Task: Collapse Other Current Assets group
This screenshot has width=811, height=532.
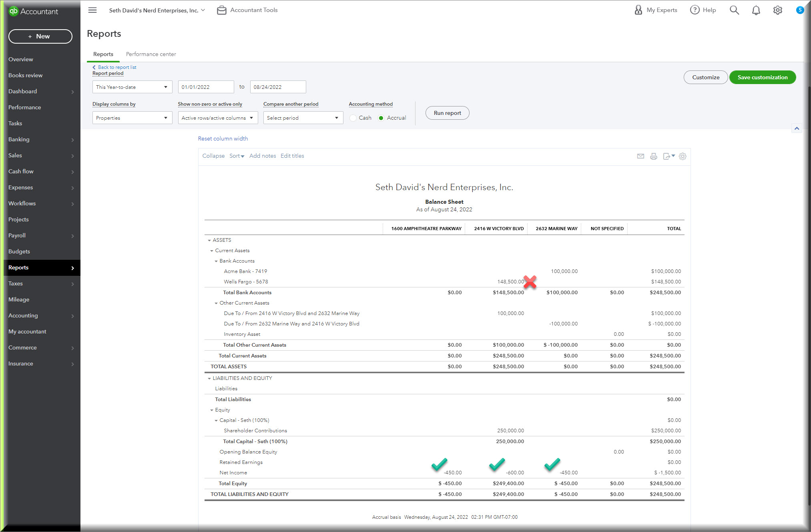Action: [216, 303]
